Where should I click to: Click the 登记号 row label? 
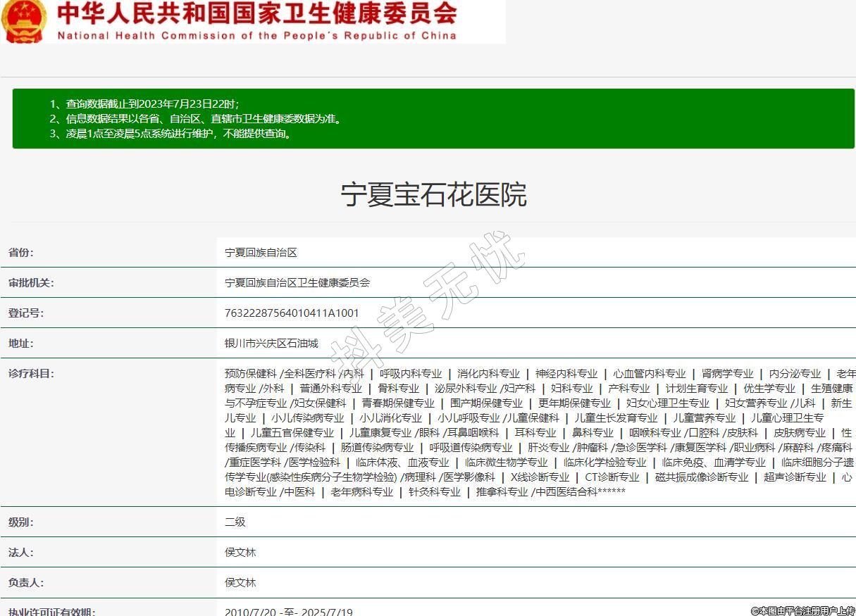coord(26,313)
